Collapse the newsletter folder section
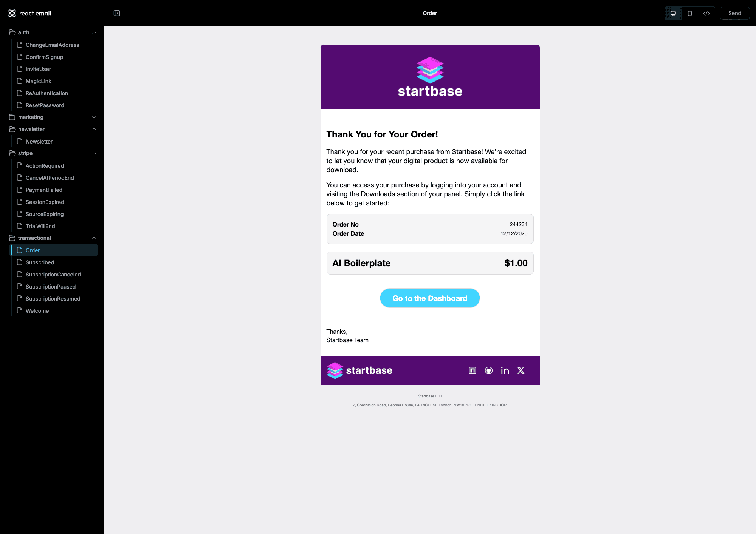 click(x=94, y=129)
